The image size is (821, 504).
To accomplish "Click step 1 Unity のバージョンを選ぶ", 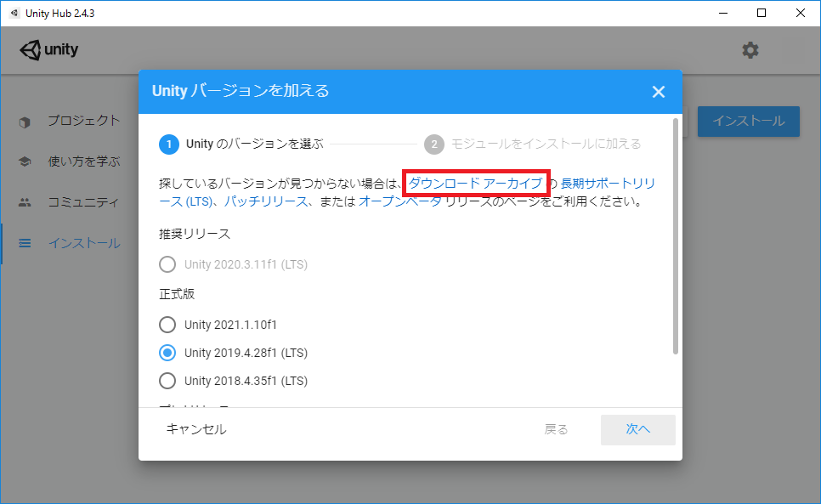I will click(241, 144).
